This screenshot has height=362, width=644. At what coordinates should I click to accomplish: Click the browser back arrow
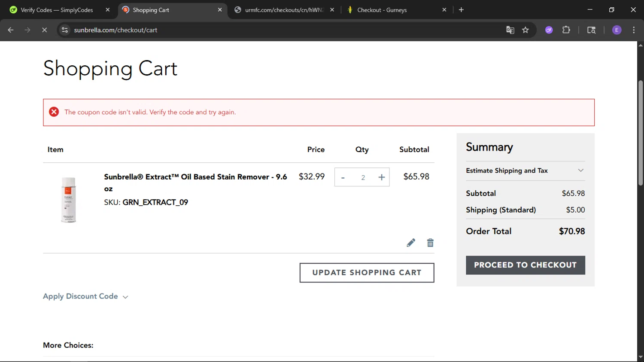(11, 30)
